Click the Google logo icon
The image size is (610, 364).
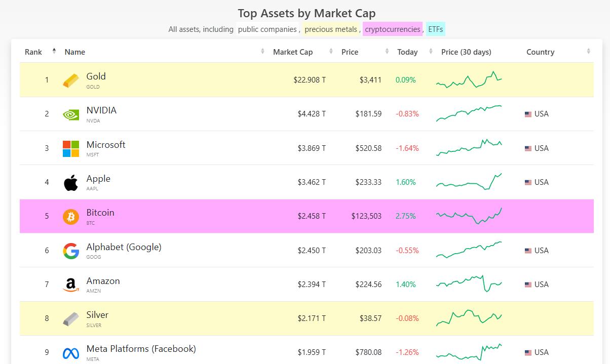click(x=71, y=251)
